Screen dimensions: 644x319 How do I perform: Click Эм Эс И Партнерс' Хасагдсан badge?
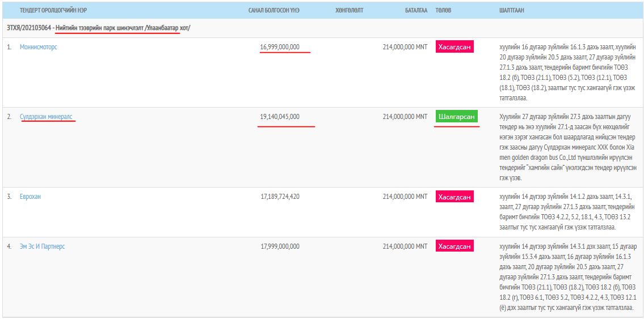pyautogui.click(x=454, y=246)
